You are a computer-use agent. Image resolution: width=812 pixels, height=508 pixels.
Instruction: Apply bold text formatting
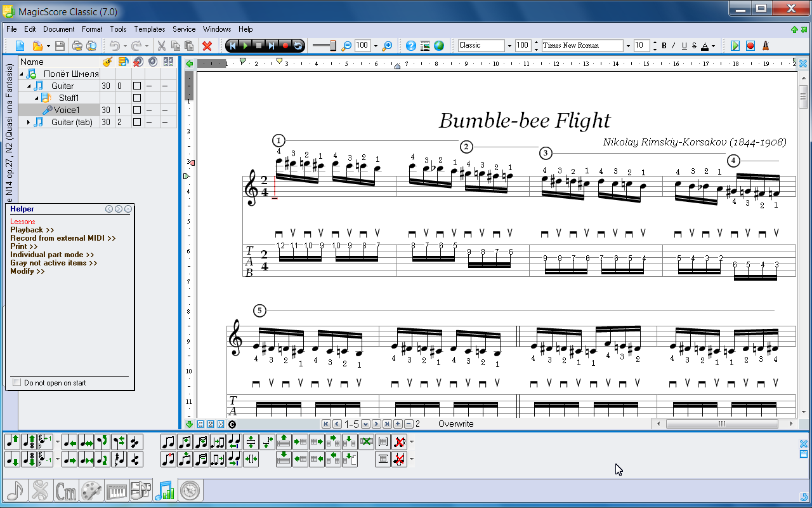(x=664, y=46)
